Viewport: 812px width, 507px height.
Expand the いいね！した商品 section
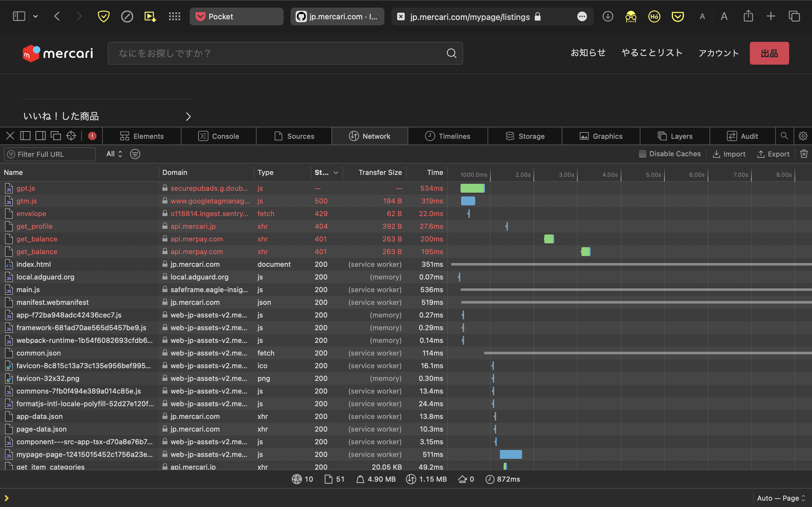188,116
